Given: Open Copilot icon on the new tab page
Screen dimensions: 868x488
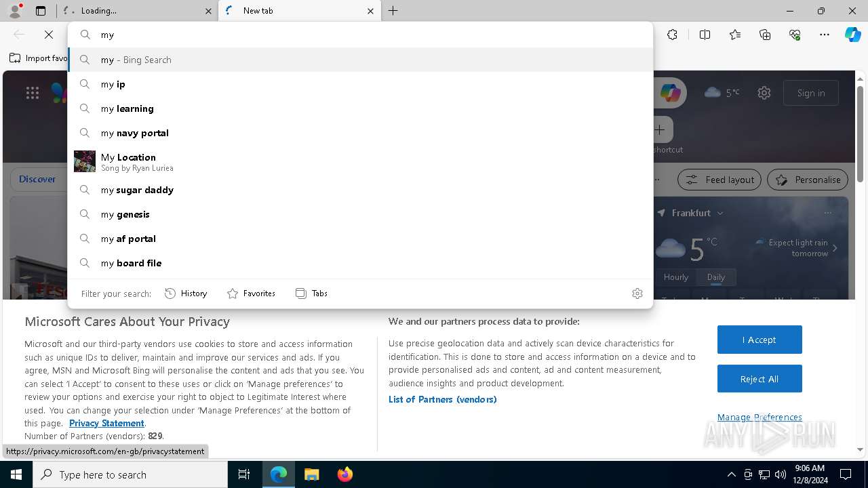Looking at the screenshot, I should 670,93.
